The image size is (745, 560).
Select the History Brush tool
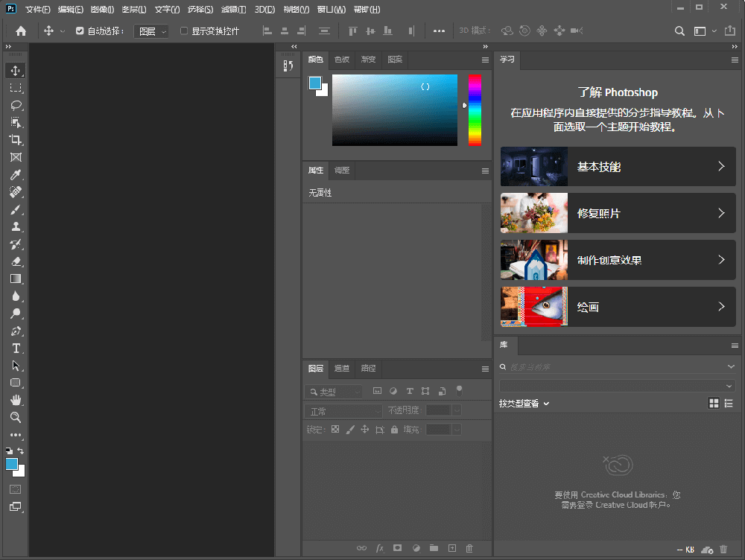click(x=16, y=244)
